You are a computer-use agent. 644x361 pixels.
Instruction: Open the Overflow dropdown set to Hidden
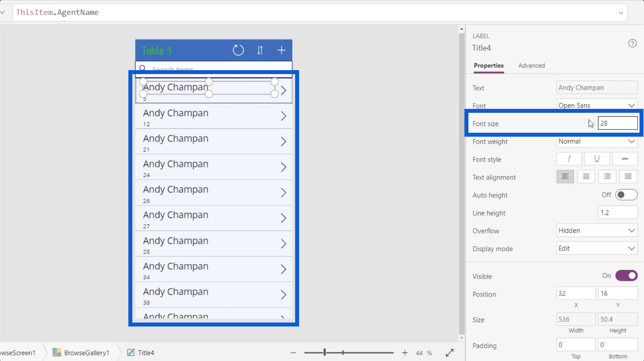pos(597,230)
